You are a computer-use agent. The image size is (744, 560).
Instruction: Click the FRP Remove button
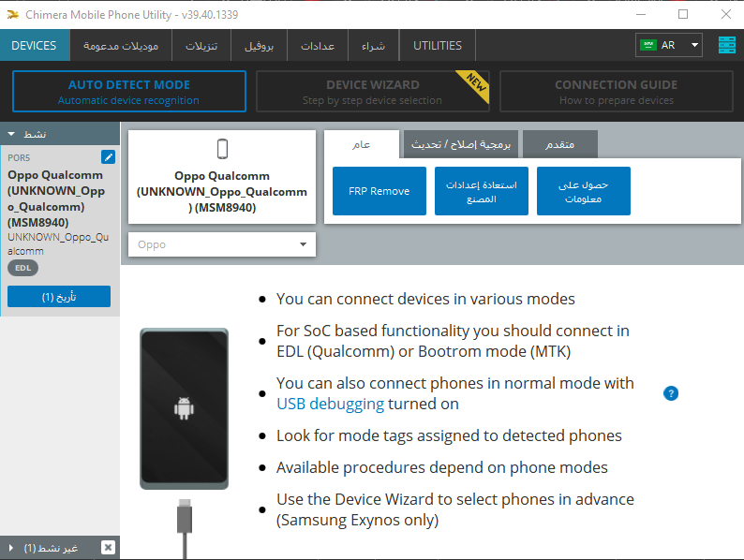pos(379,191)
